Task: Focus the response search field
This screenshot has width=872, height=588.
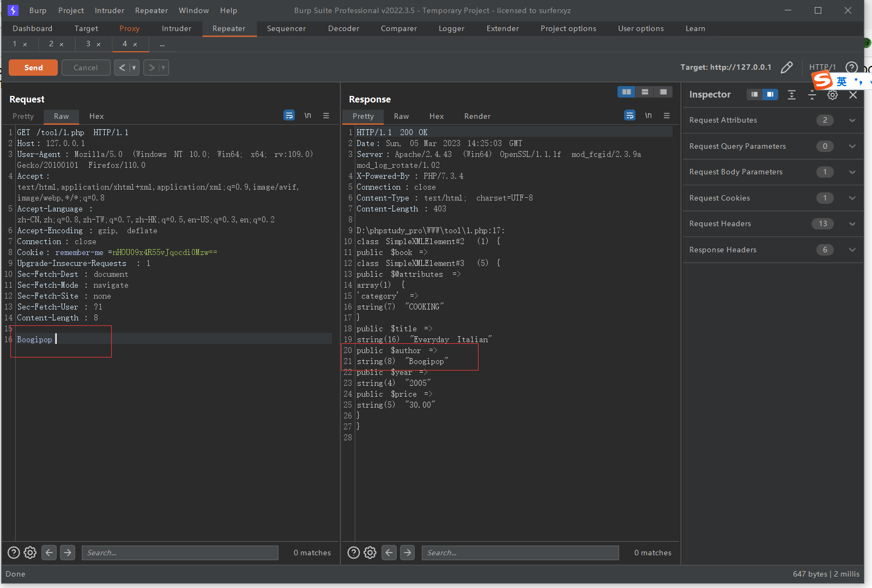Action: point(520,553)
